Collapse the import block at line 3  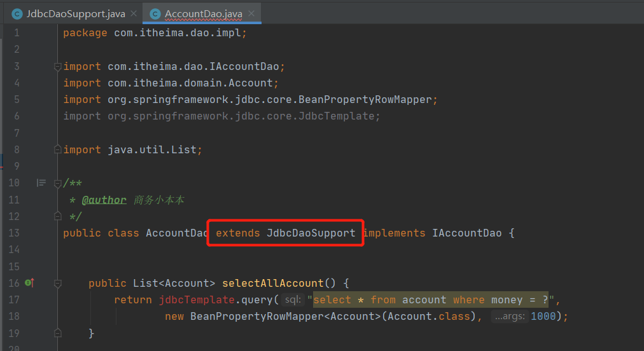(58, 67)
